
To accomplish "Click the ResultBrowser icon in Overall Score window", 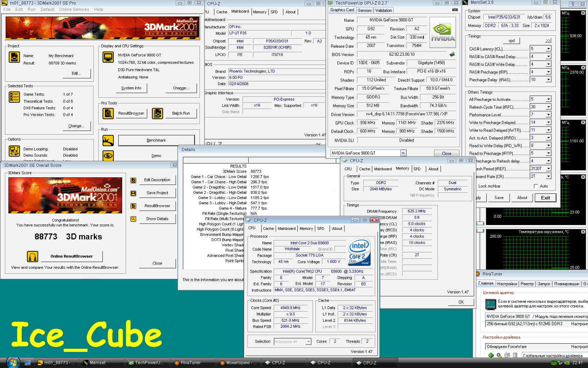I will click(x=133, y=206).
